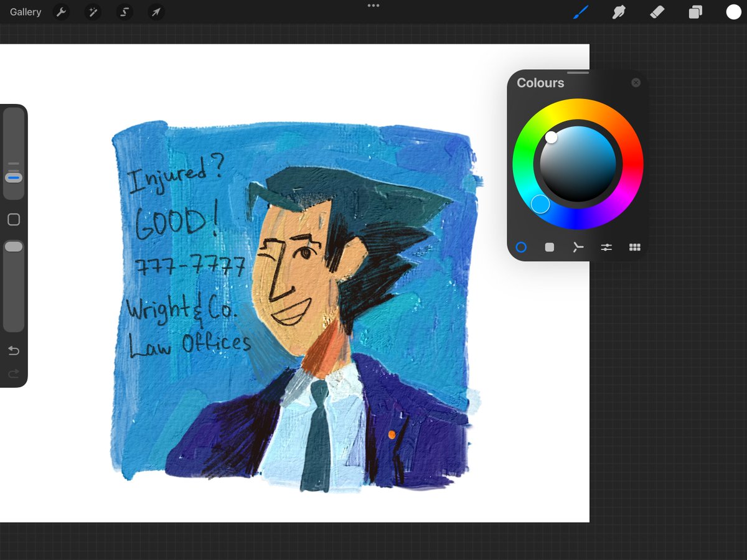
Task: Click the brush opacity slider handle
Action: [x=14, y=247]
